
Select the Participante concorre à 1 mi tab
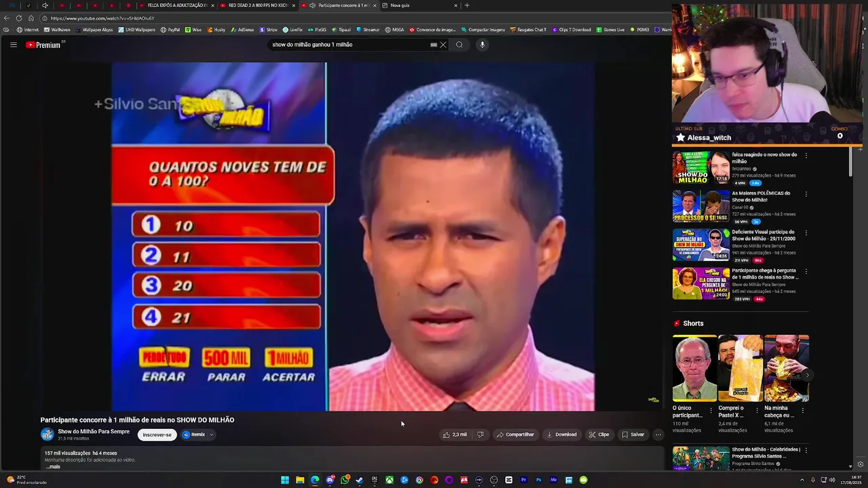click(x=338, y=5)
